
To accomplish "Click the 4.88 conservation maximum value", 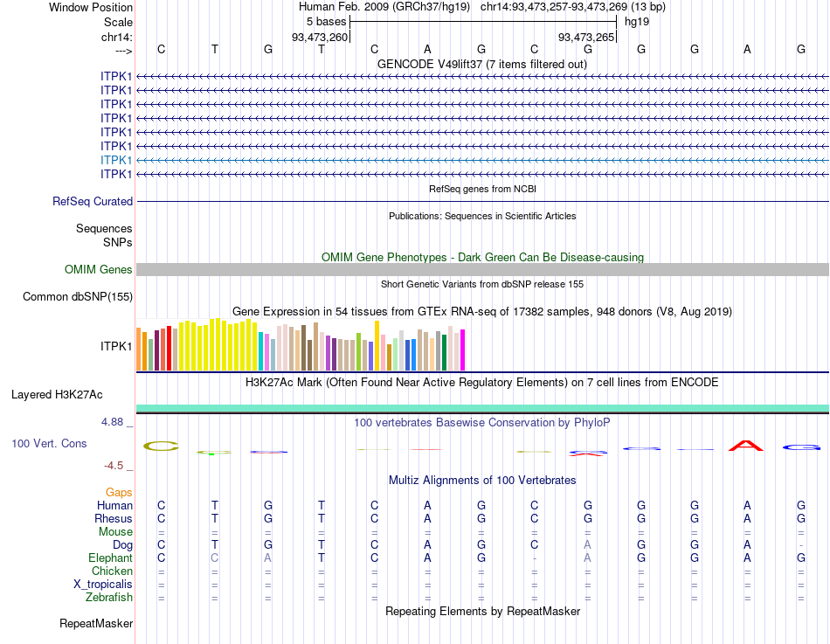I will point(112,422).
